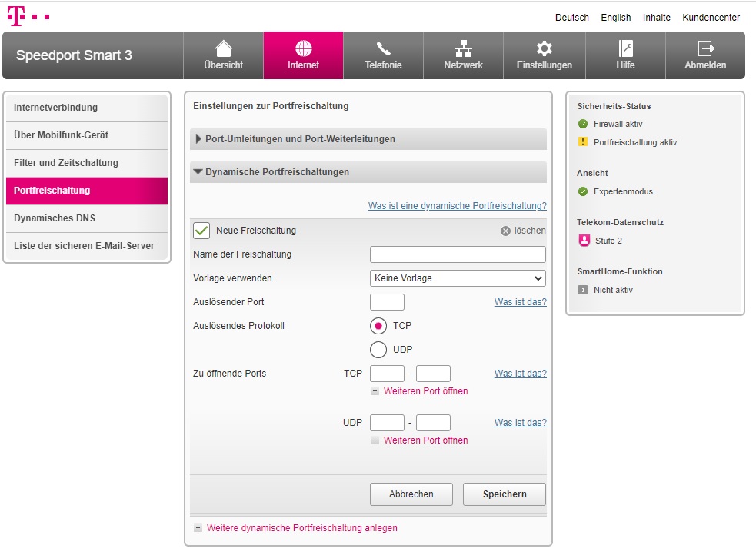This screenshot has height=555, width=756.
Task: Click the löschen text link
Action: [530, 231]
